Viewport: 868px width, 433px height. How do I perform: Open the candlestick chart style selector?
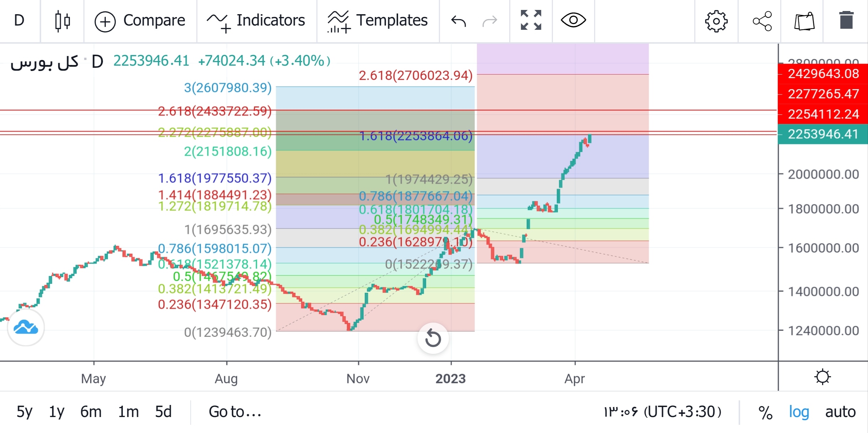[x=61, y=21]
